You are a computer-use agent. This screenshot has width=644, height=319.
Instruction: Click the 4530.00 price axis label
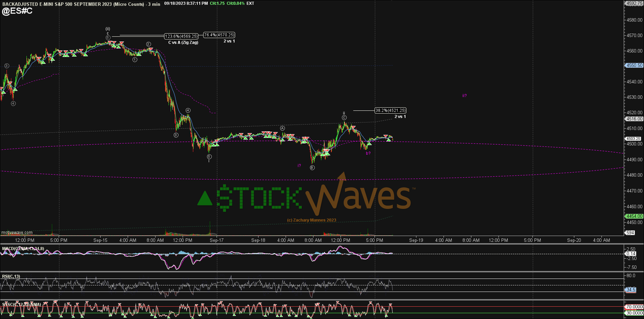(635, 97)
